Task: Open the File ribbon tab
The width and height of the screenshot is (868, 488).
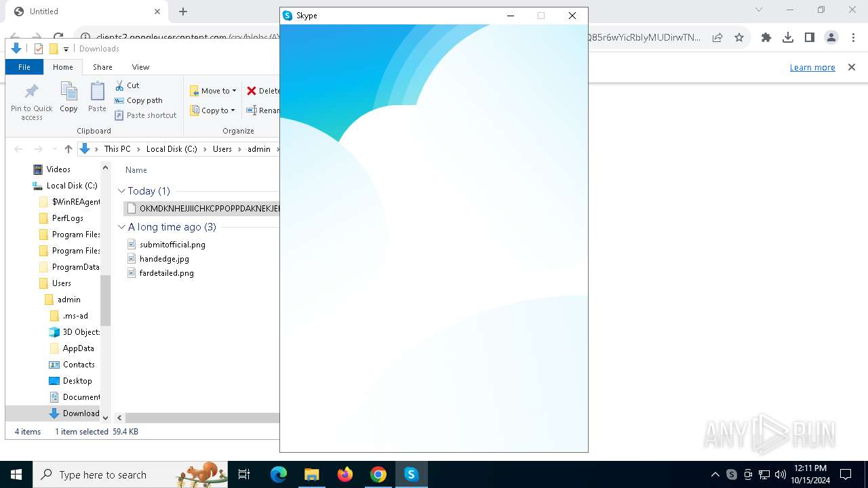Action: coord(24,67)
